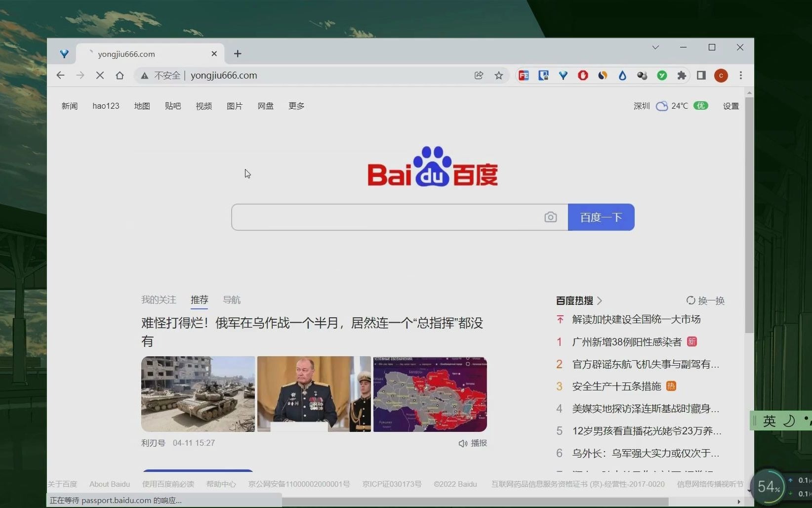Open the 百度热搜 chevron link
The height and width of the screenshot is (508, 812).
coord(600,300)
